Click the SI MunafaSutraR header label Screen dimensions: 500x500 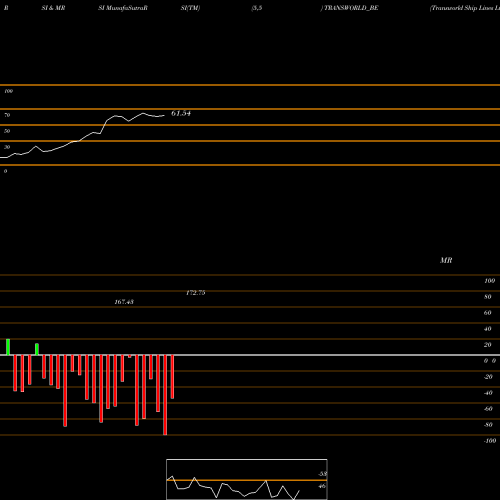point(123,8)
